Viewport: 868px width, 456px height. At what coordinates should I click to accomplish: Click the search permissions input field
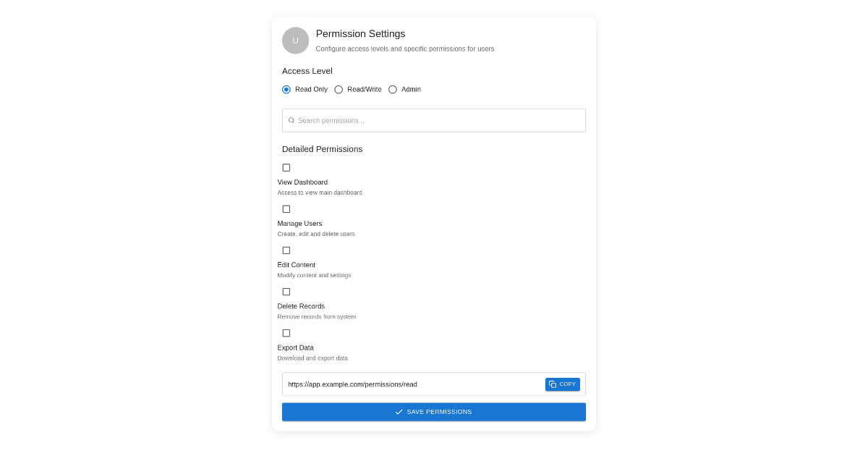click(433, 120)
